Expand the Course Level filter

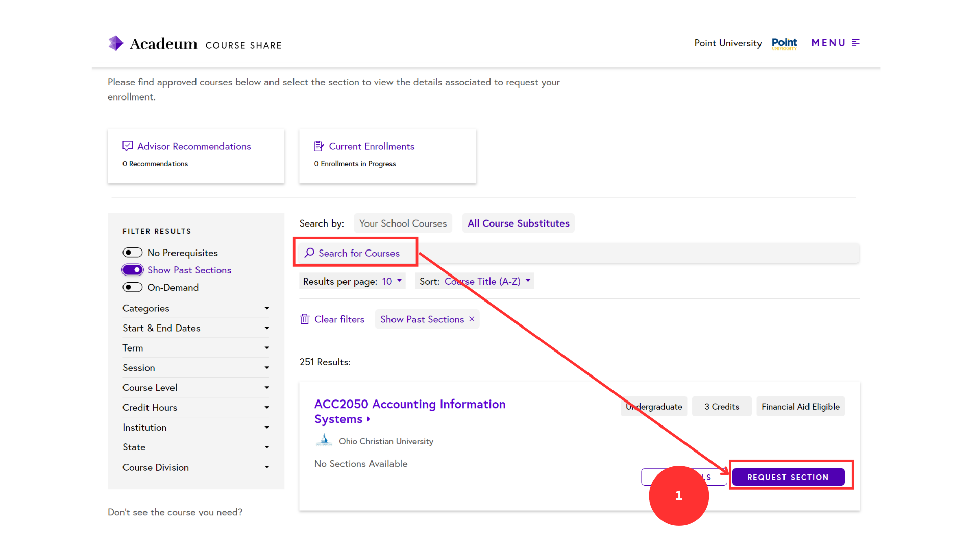tap(196, 388)
